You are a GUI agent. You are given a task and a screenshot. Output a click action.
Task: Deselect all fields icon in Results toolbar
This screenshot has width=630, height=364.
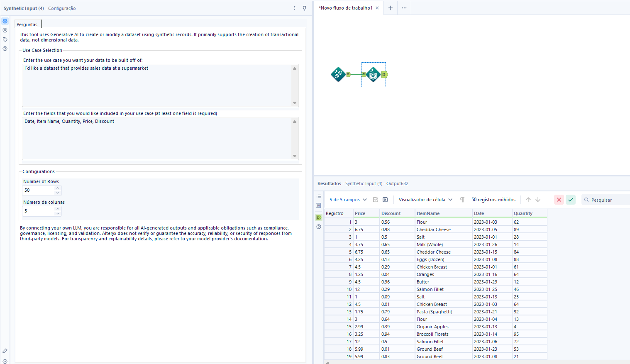click(385, 200)
